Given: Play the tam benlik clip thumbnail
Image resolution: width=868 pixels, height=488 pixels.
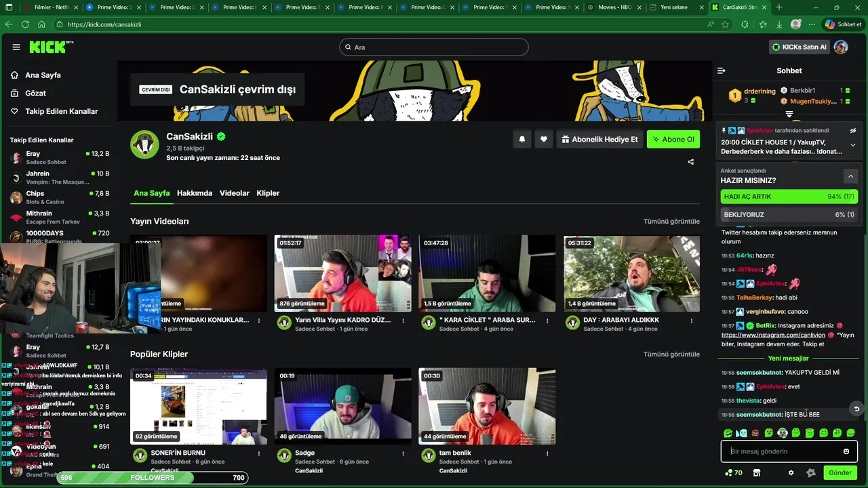Looking at the screenshot, I should click(x=487, y=406).
